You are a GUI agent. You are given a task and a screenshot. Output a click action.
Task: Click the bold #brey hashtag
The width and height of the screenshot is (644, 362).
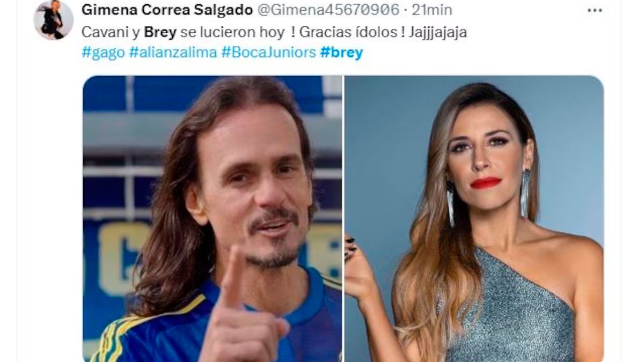(x=341, y=53)
